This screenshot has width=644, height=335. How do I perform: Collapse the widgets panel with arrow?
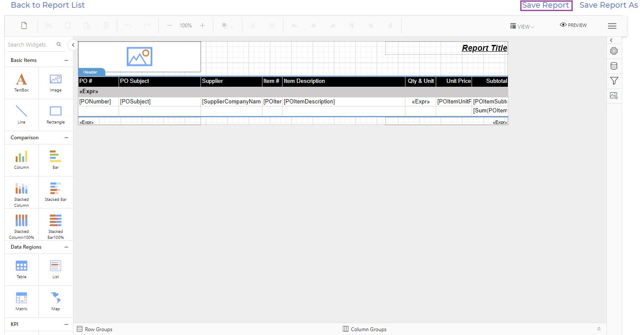(x=73, y=44)
